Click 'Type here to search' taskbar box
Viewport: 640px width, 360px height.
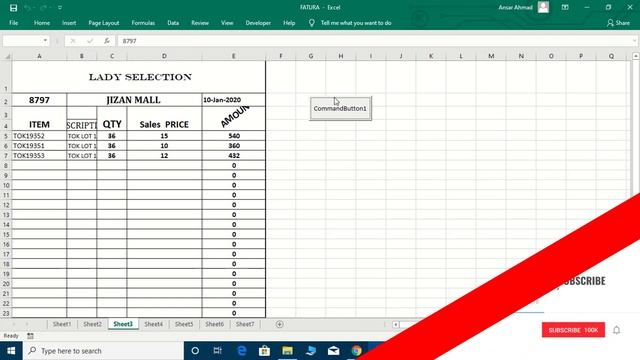tap(103, 351)
